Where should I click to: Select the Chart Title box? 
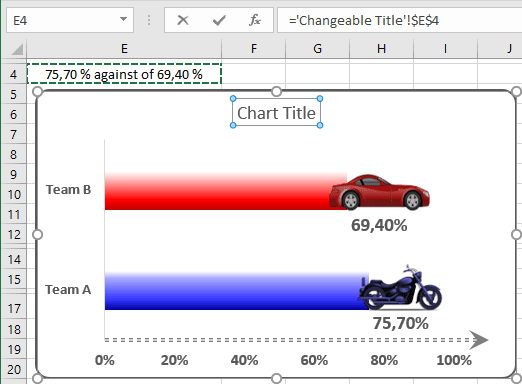coord(276,112)
